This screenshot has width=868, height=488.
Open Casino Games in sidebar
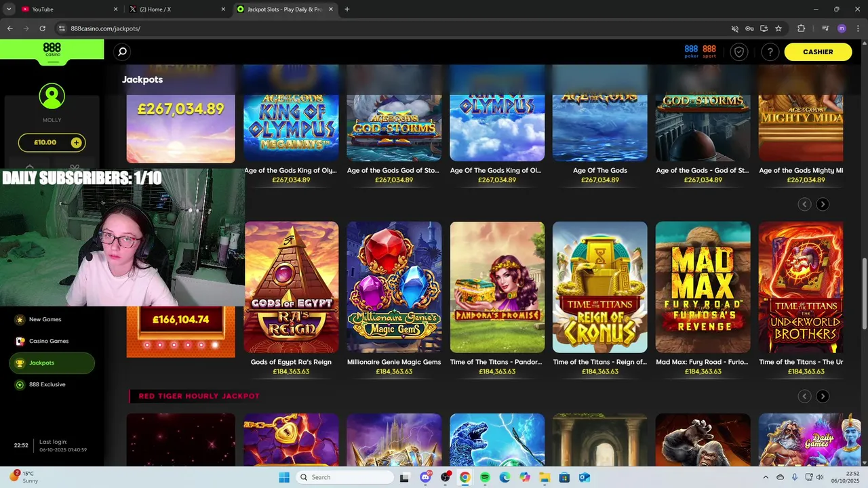[52, 341]
